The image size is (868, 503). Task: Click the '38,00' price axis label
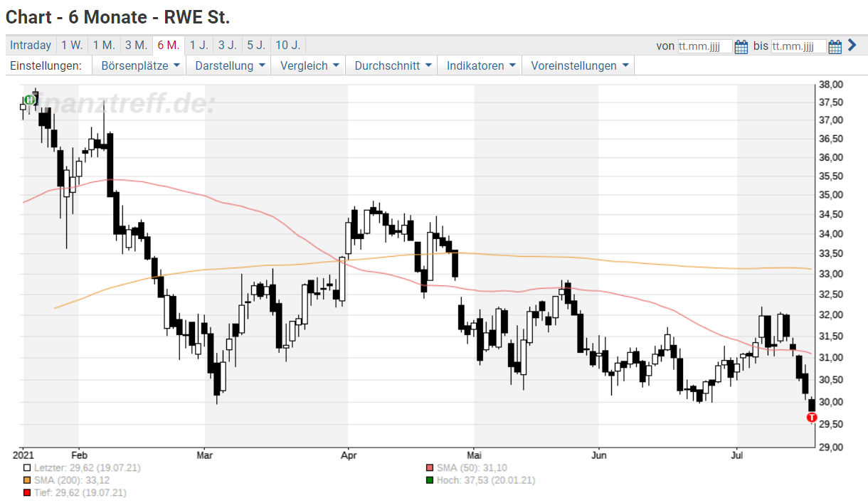pyautogui.click(x=831, y=84)
